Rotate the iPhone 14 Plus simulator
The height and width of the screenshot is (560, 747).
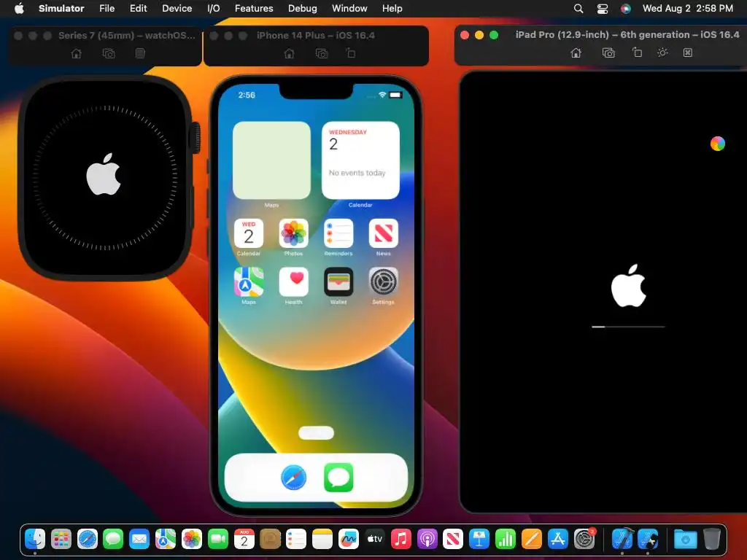click(x=351, y=53)
